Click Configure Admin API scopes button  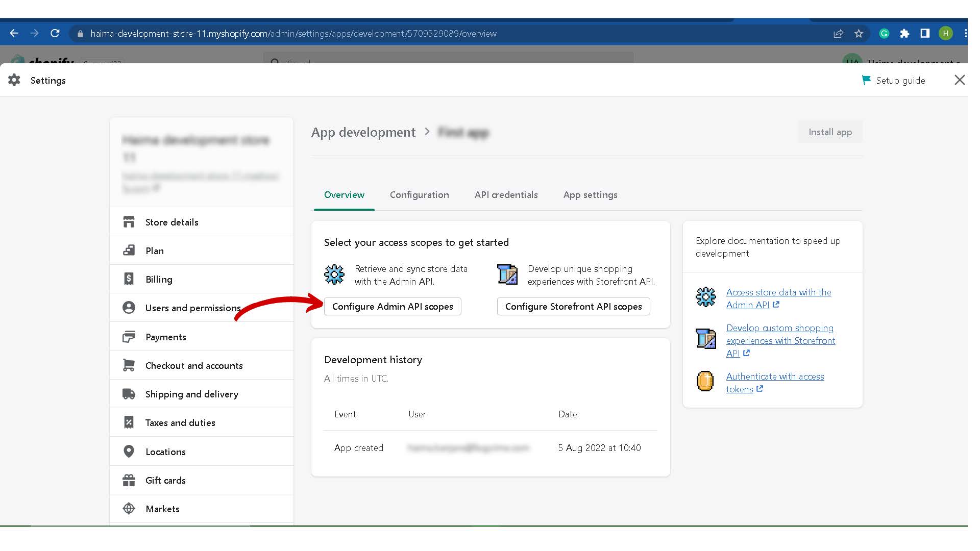pyautogui.click(x=392, y=307)
